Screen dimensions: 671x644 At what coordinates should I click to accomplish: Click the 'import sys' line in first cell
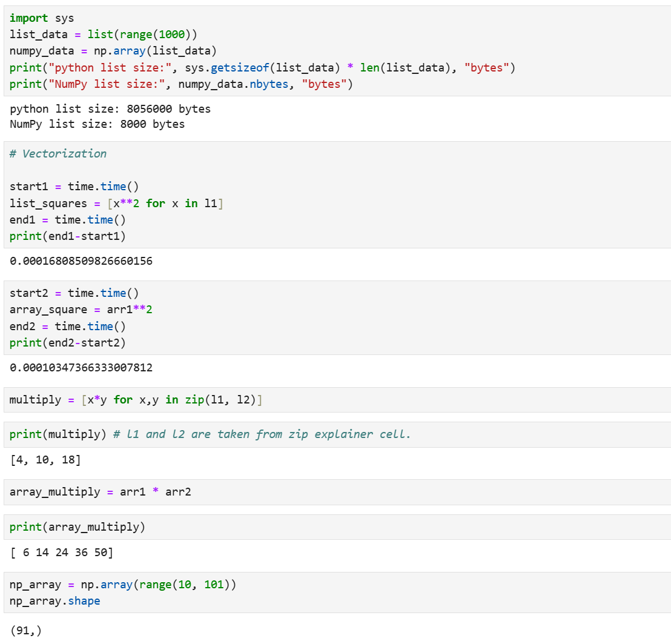[x=42, y=18]
